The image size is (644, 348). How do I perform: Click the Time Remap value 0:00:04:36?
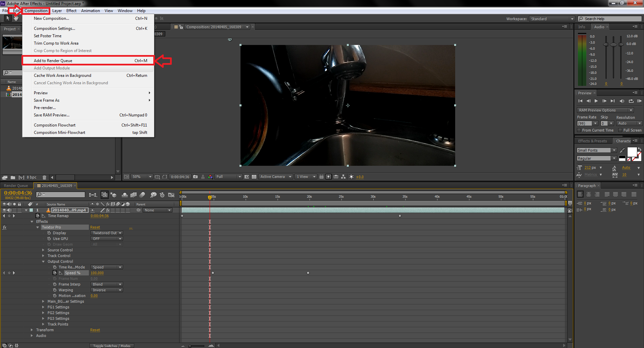[100, 216]
